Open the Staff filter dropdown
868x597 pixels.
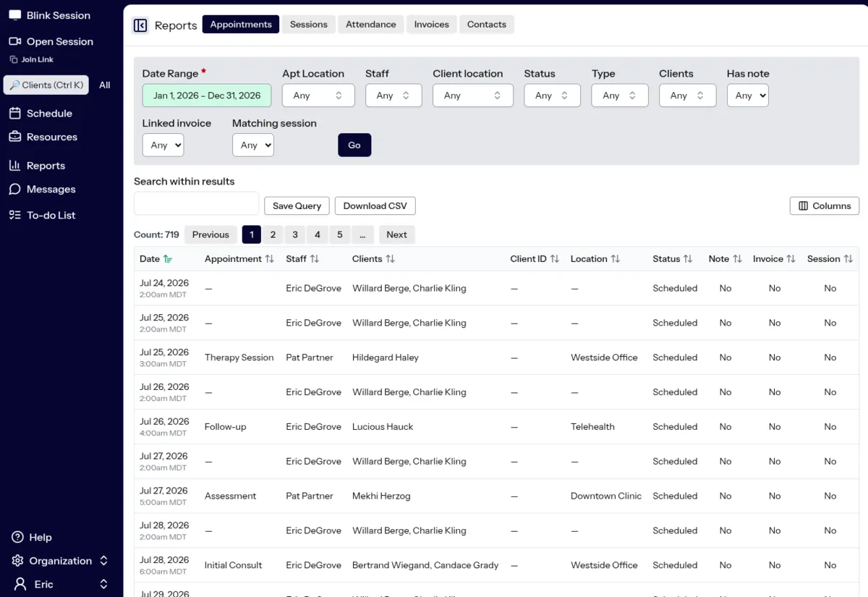(393, 96)
